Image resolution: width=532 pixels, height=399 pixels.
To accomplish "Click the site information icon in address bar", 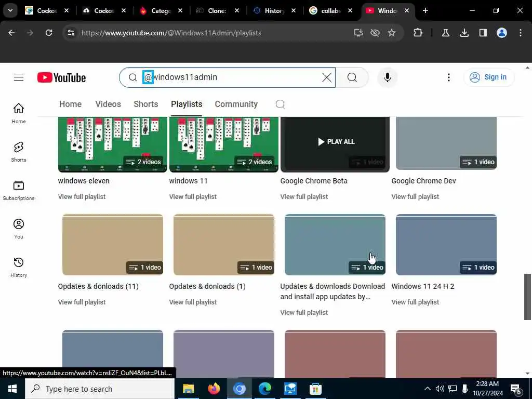I will 71,33.
